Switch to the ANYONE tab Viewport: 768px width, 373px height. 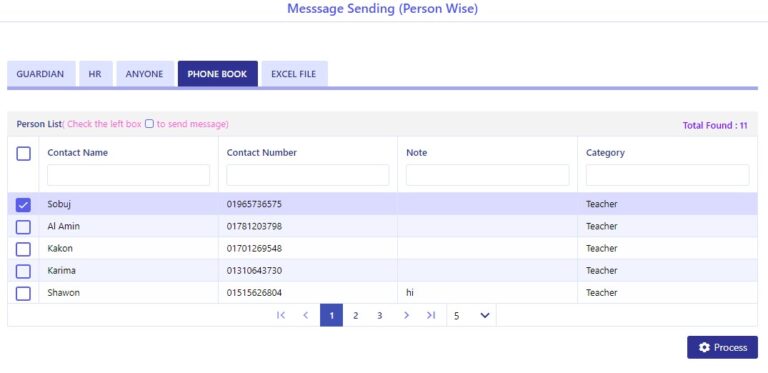pos(144,74)
